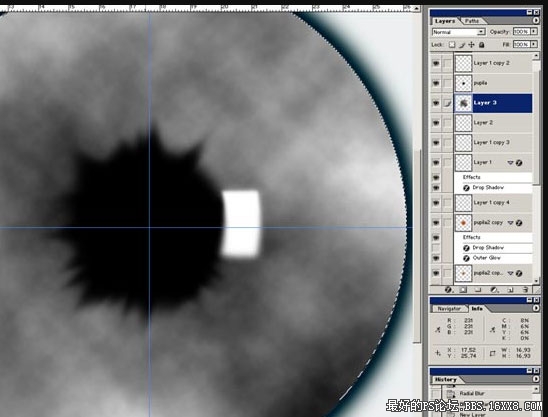Hide the pupila2 copy layer
This screenshot has width=548, height=417.
coord(436,223)
